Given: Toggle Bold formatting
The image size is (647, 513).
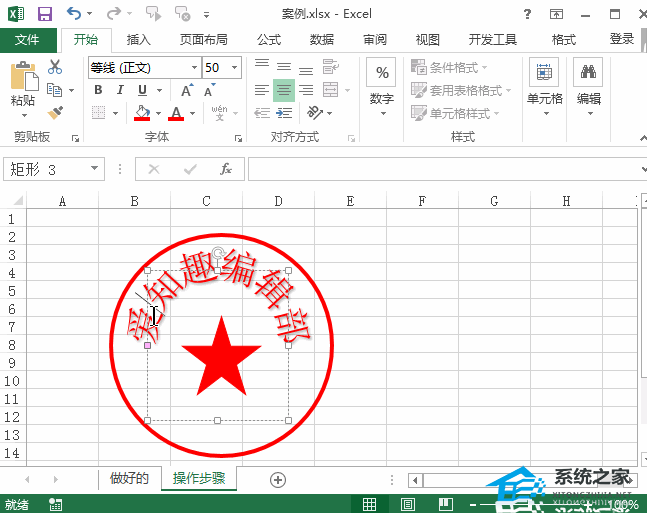Looking at the screenshot, I should (x=98, y=90).
